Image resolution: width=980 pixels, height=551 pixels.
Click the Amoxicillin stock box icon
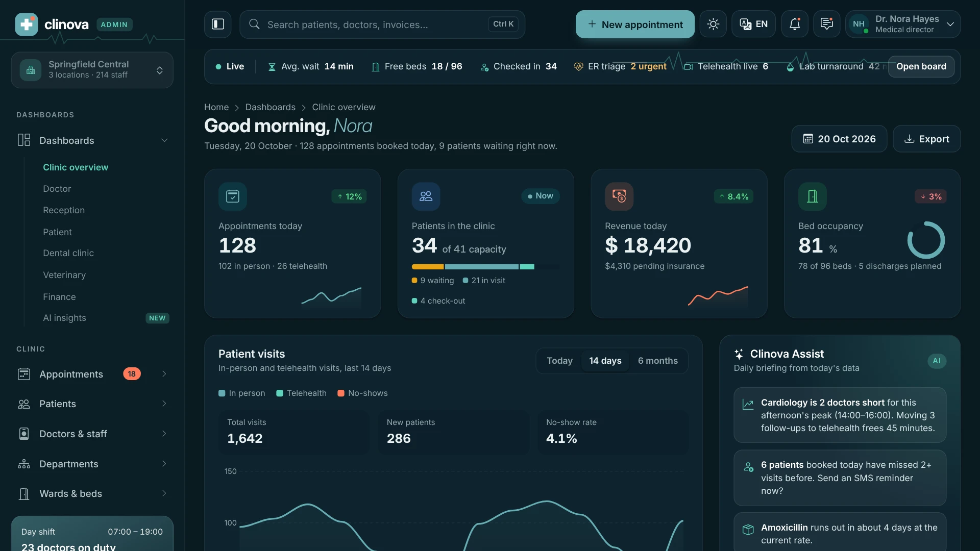tap(748, 530)
